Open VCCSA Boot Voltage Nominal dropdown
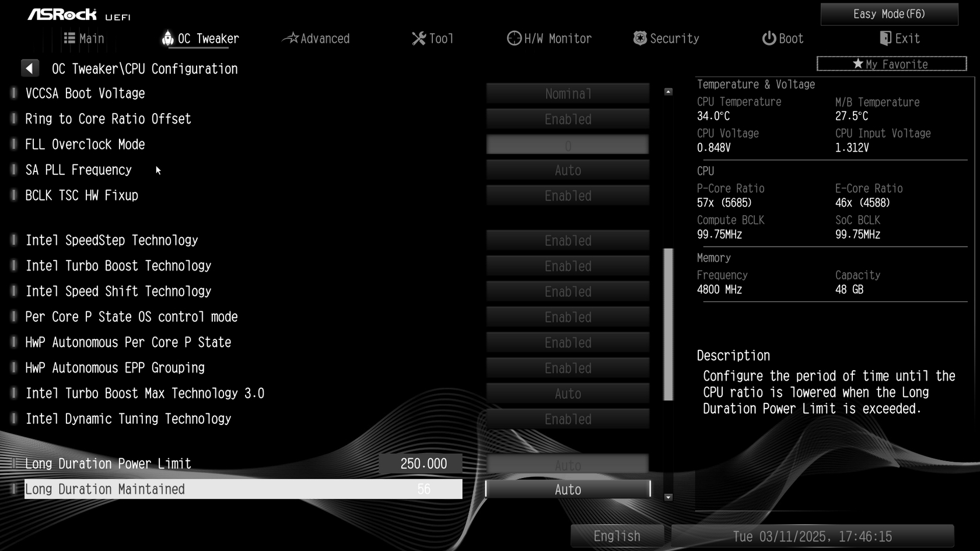980x551 pixels. tap(568, 93)
